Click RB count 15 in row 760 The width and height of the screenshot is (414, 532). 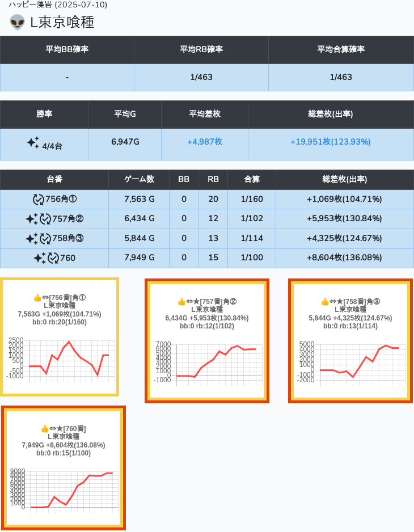[213, 257]
